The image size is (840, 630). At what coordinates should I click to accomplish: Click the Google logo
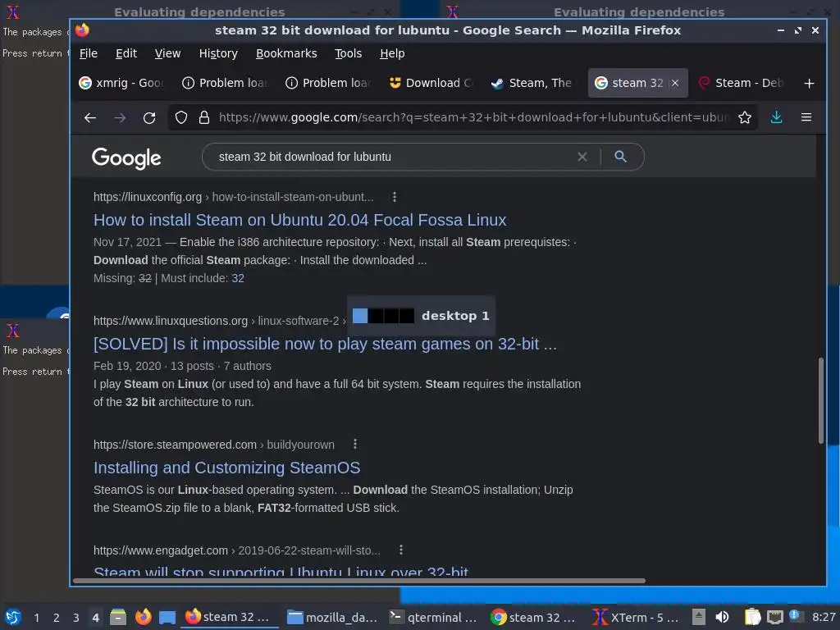point(126,157)
